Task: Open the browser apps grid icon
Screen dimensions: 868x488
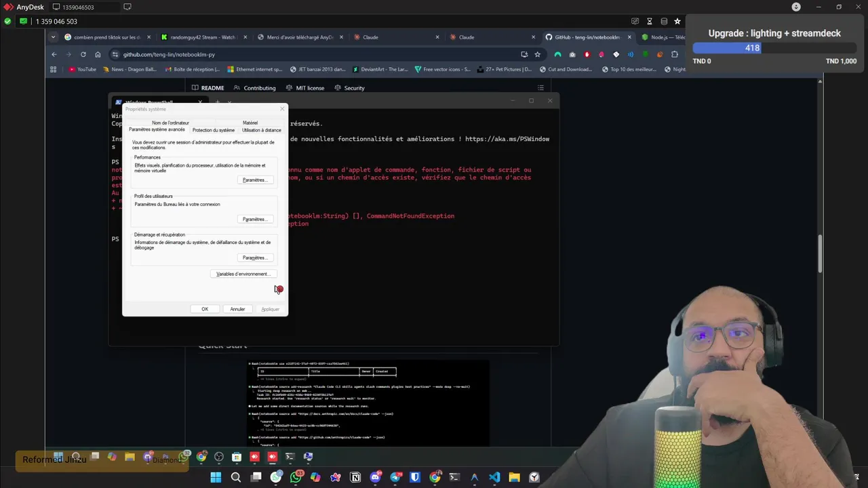Action: (54, 69)
